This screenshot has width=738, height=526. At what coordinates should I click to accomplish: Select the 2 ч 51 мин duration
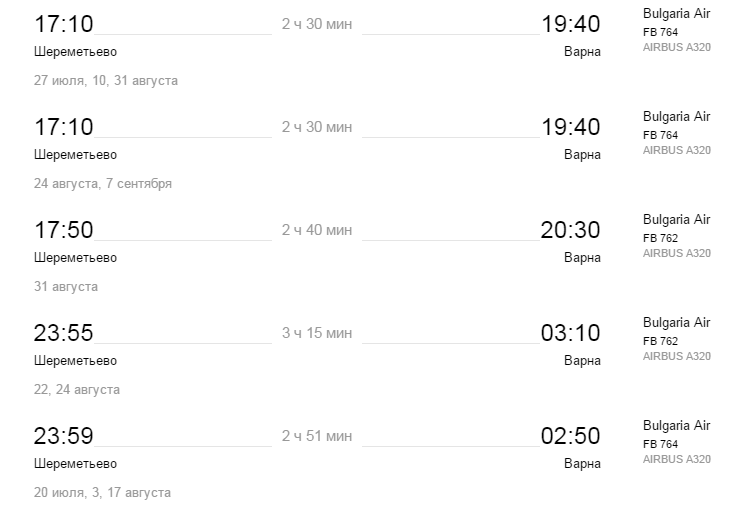coord(317,436)
